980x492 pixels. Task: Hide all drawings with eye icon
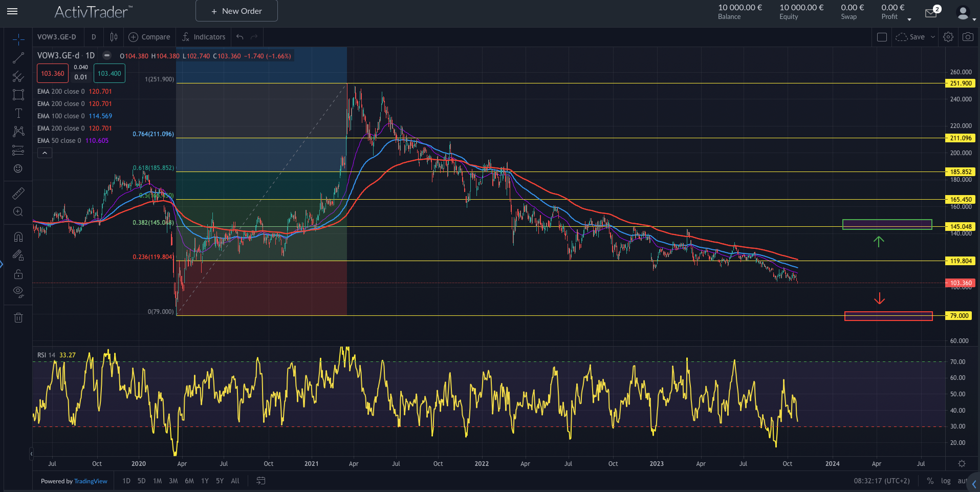pos(18,292)
